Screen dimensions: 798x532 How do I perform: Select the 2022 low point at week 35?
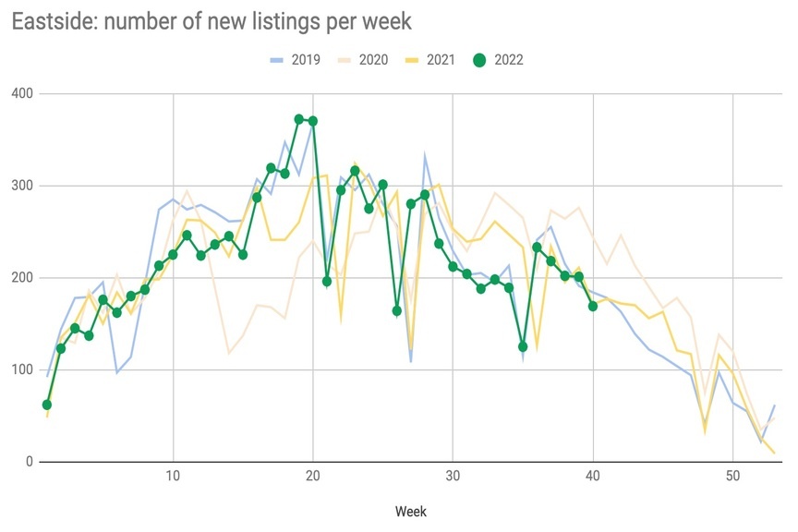click(523, 347)
